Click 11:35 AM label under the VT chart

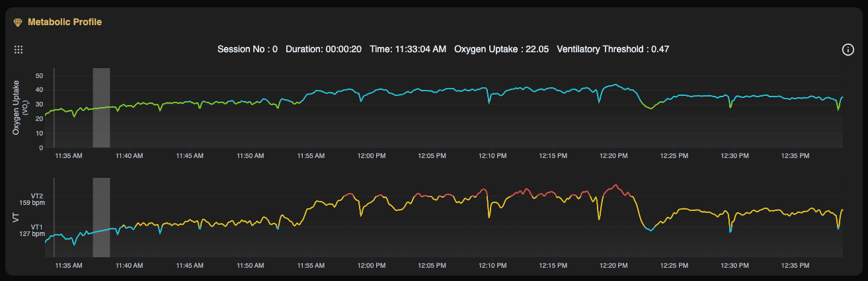69,265
